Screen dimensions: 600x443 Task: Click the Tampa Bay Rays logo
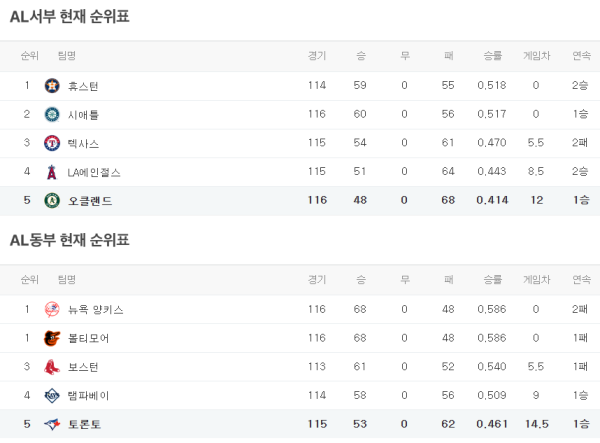tap(52, 396)
